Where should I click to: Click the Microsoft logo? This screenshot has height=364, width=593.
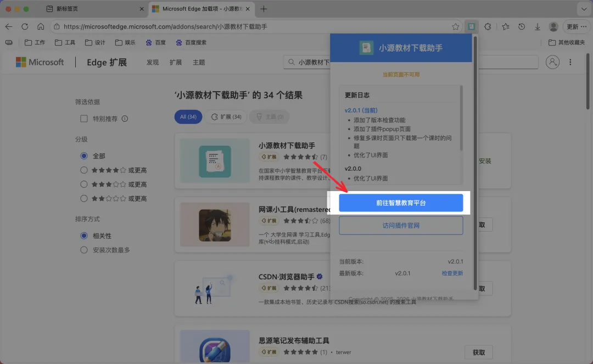point(40,62)
